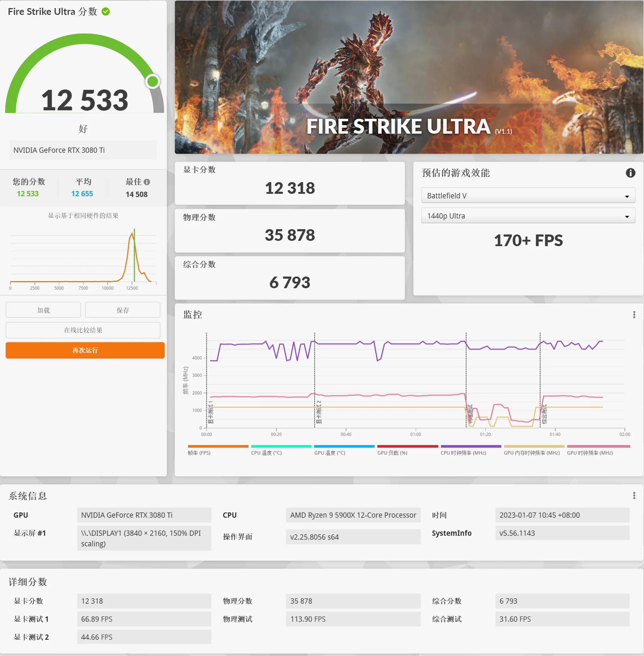Click the 12 318 graphics score card
The width and height of the screenshot is (644, 656).
click(x=289, y=183)
